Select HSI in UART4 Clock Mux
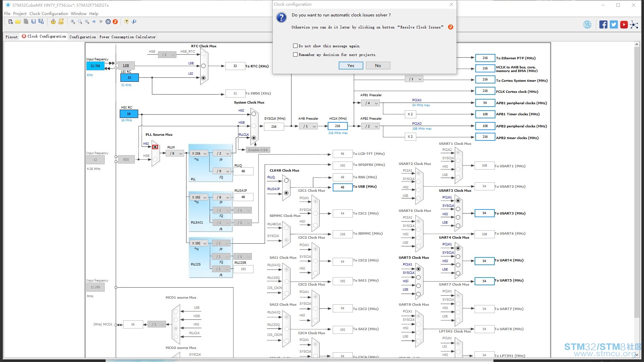644x362 pixels. [458, 265]
